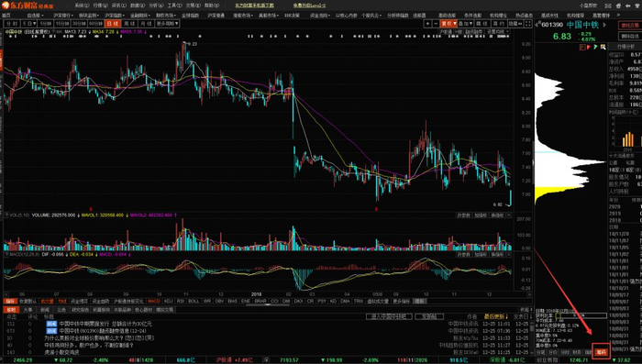Zoom out the chart with the minus icon

coord(436,24)
